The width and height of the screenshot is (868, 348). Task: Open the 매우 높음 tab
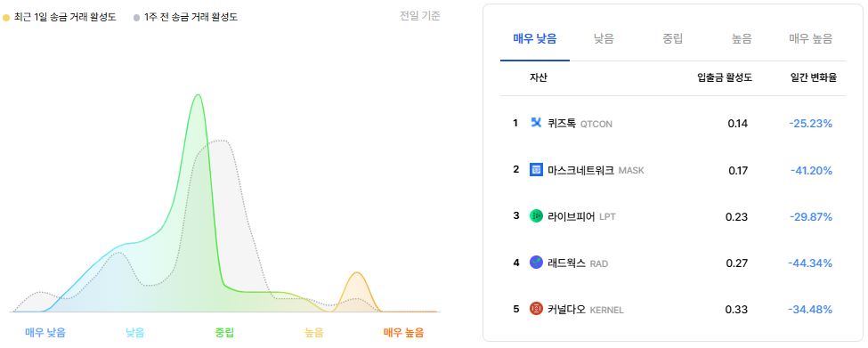click(811, 39)
